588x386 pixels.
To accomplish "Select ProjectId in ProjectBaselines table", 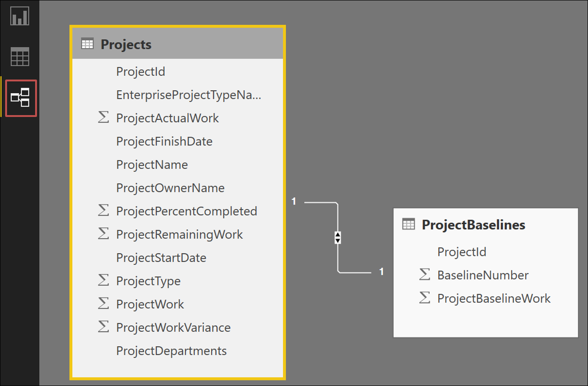I will pos(462,252).
